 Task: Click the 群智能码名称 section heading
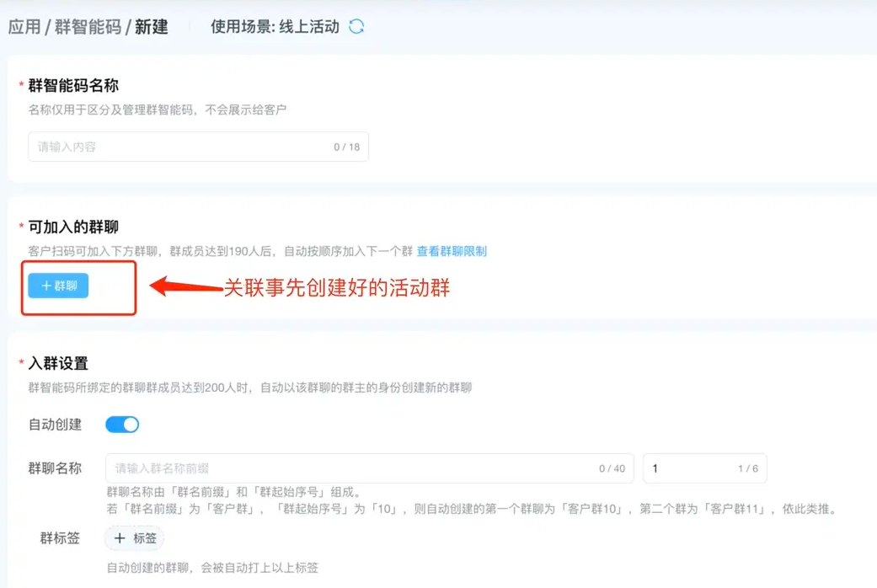[73, 86]
